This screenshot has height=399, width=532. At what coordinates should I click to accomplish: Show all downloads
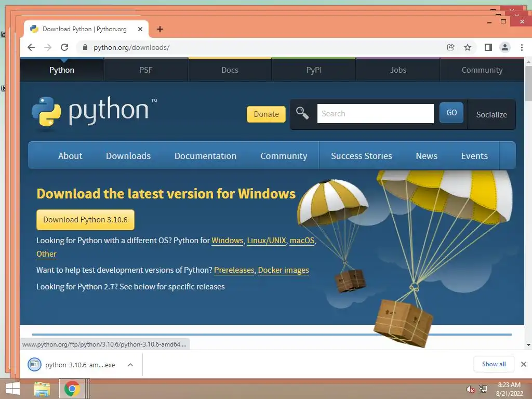[x=494, y=364]
